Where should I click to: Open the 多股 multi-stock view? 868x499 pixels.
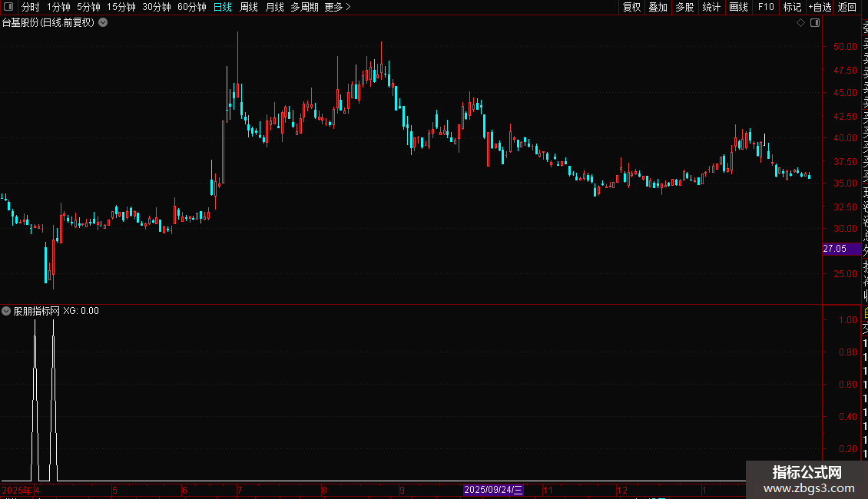click(684, 7)
